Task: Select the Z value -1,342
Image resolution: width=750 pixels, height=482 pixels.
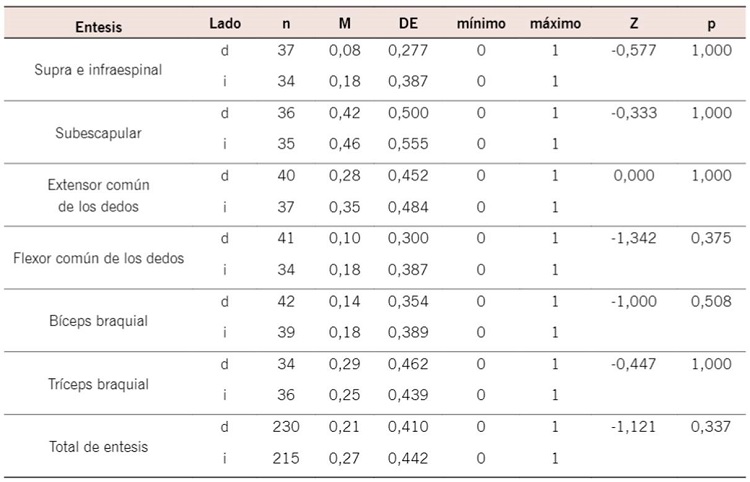Action: pos(634,238)
